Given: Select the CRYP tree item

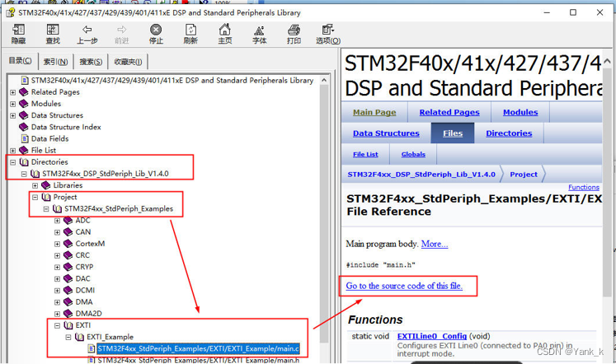Looking at the screenshot, I should (x=84, y=267).
